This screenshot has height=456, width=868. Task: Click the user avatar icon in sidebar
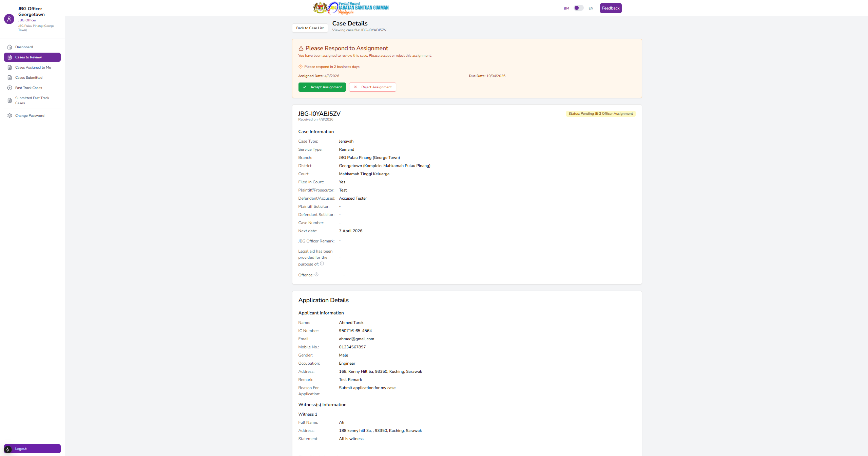(9, 19)
